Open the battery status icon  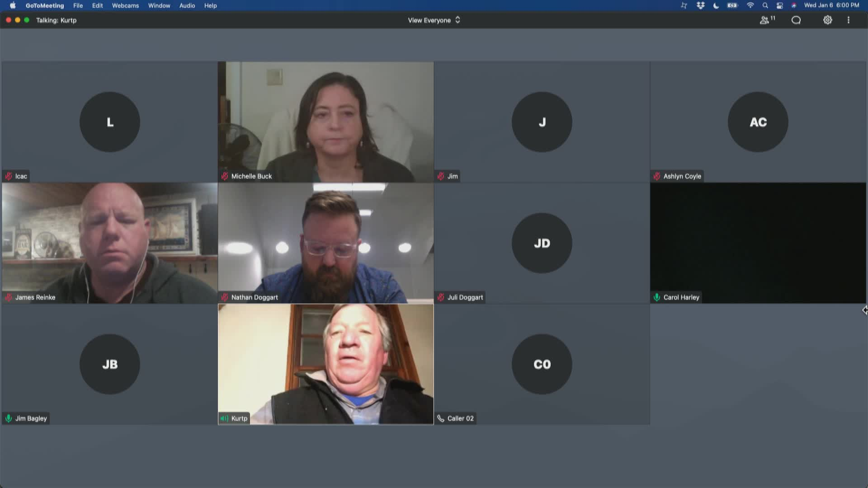732,5
